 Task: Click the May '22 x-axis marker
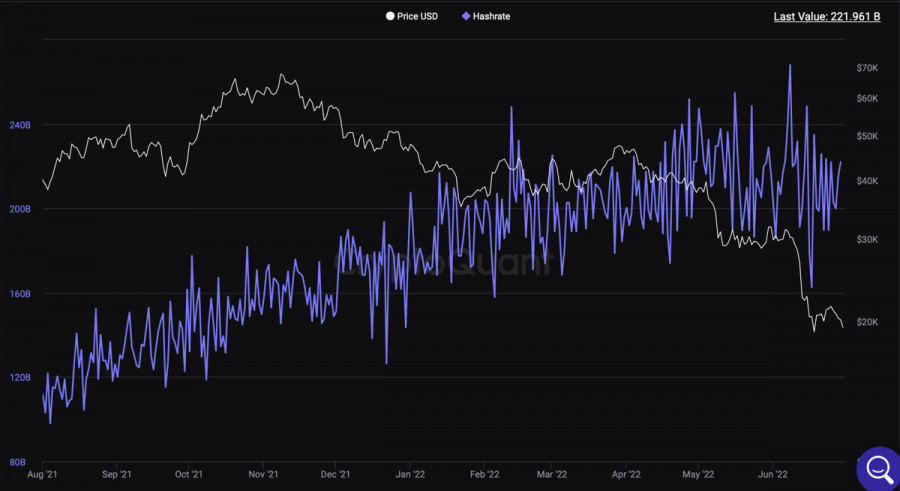click(697, 475)
